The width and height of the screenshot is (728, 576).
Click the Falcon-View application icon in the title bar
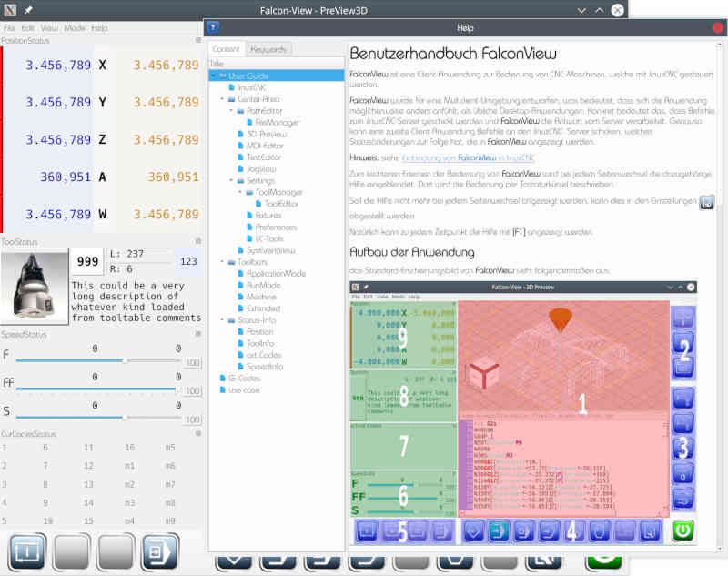[x=10, y=10]
